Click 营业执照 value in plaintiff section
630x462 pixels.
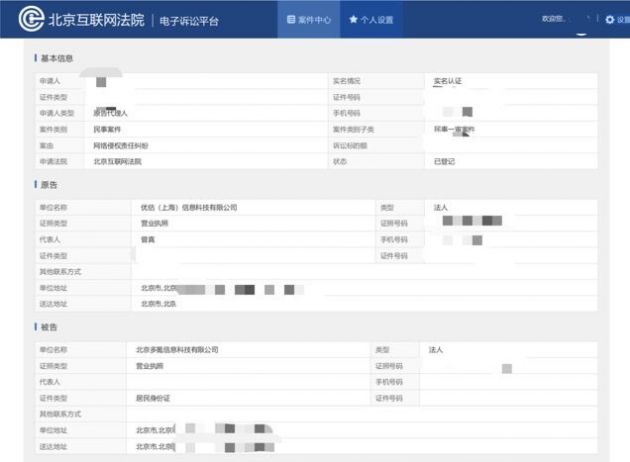(x=154, y=223)
